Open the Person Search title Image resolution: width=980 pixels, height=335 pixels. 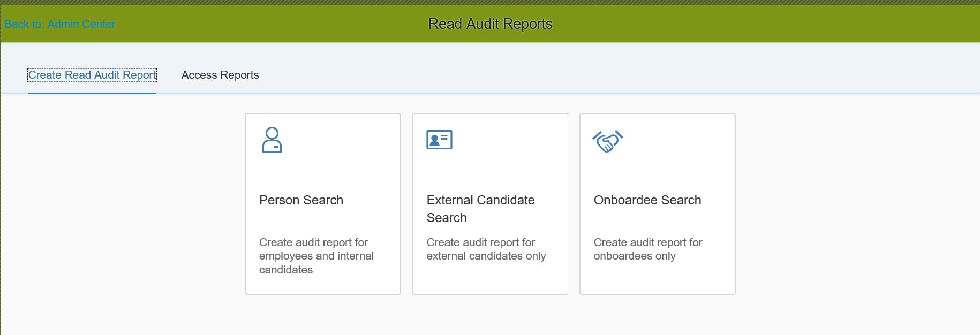pos(301,200)
